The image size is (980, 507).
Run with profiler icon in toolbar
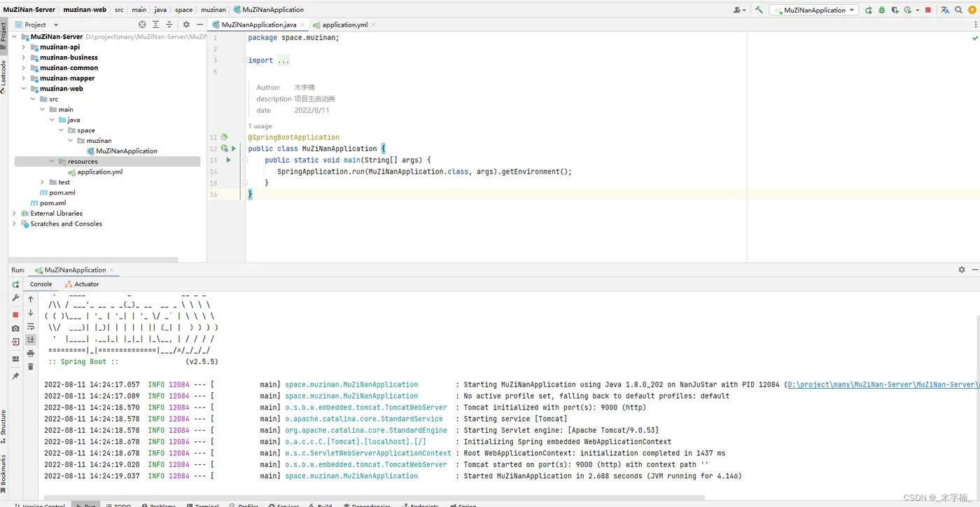pyautogui.click(x=907, y=10)
